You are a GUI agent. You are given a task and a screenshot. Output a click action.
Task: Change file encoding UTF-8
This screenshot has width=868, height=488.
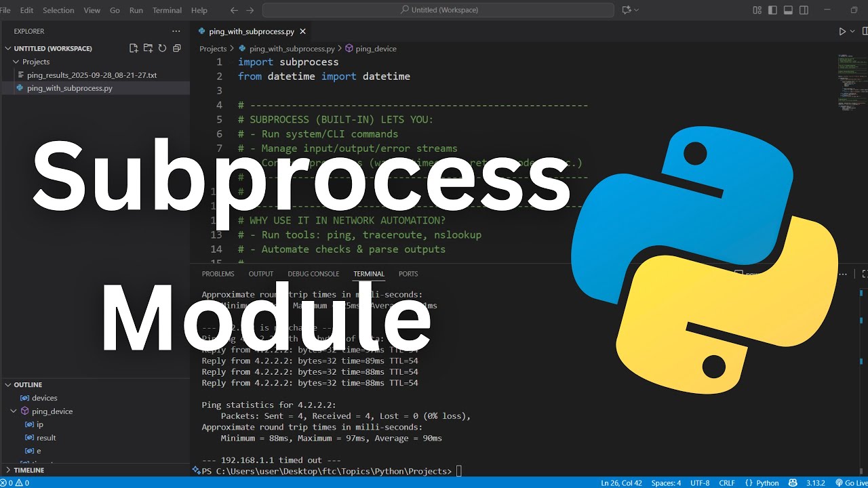700,483
